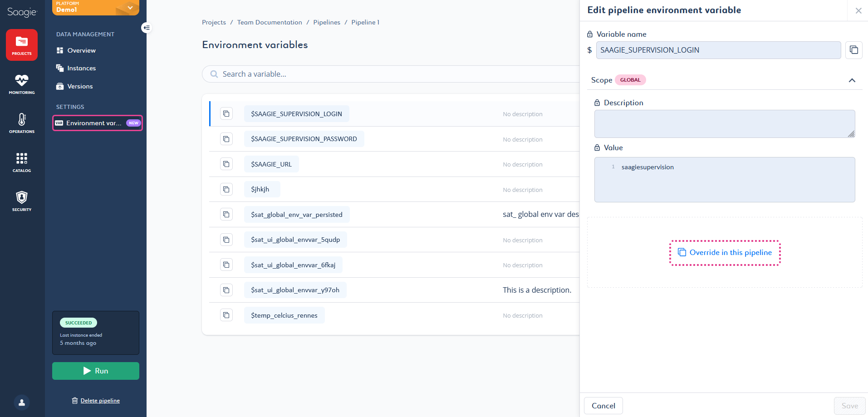868x417 pixels.
Task: Copy $sat_global_env_var_persisted variable name
Action: point(226,214)
